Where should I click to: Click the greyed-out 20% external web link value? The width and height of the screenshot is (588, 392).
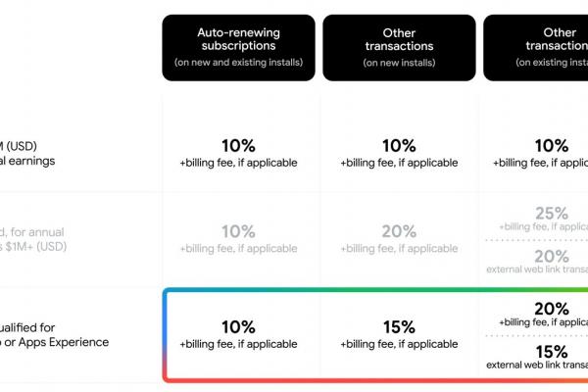coord(537,262)
